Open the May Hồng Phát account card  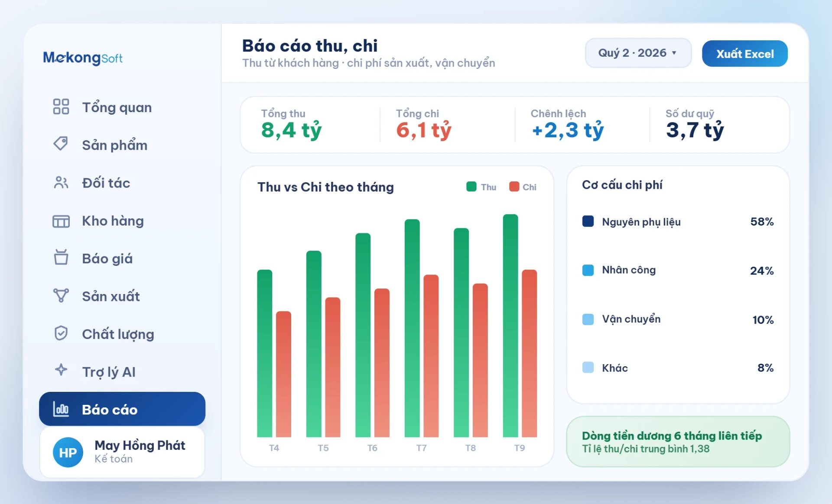(x=122, y=452)
